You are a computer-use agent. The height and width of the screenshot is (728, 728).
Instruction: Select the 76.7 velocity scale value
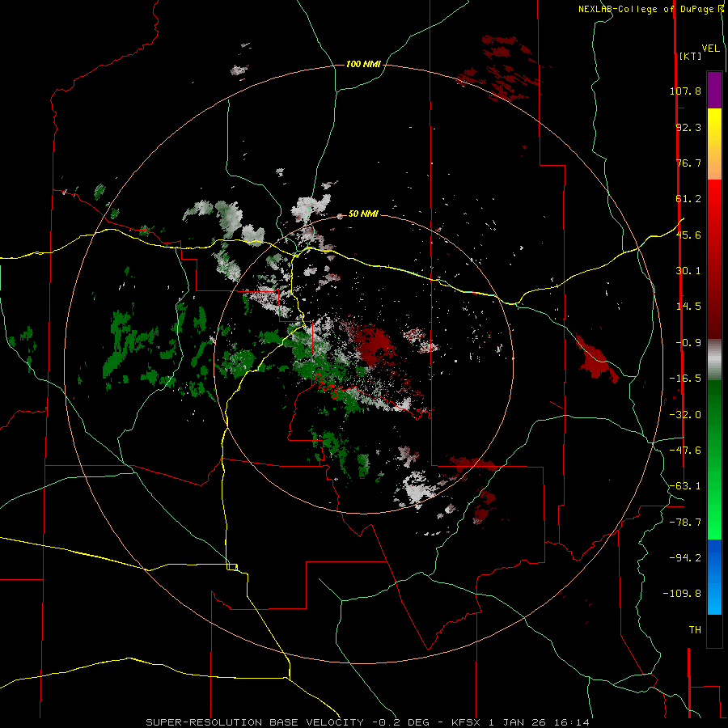pos(688,163)
